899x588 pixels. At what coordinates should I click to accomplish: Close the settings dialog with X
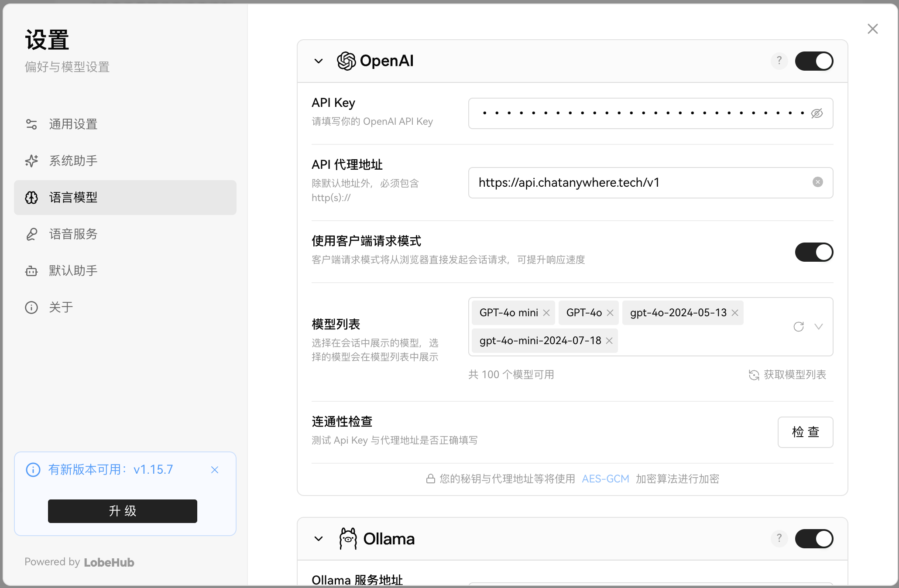(x=872, y=29)
